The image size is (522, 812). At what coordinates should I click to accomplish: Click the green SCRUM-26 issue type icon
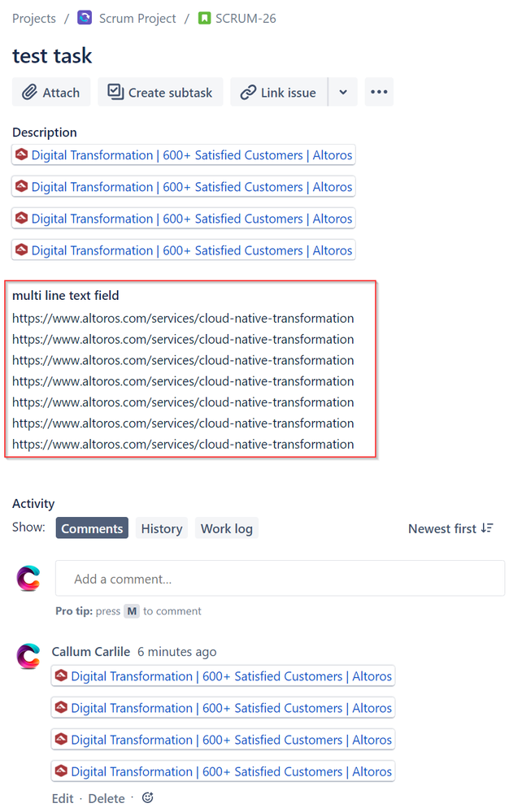point(203,17)
